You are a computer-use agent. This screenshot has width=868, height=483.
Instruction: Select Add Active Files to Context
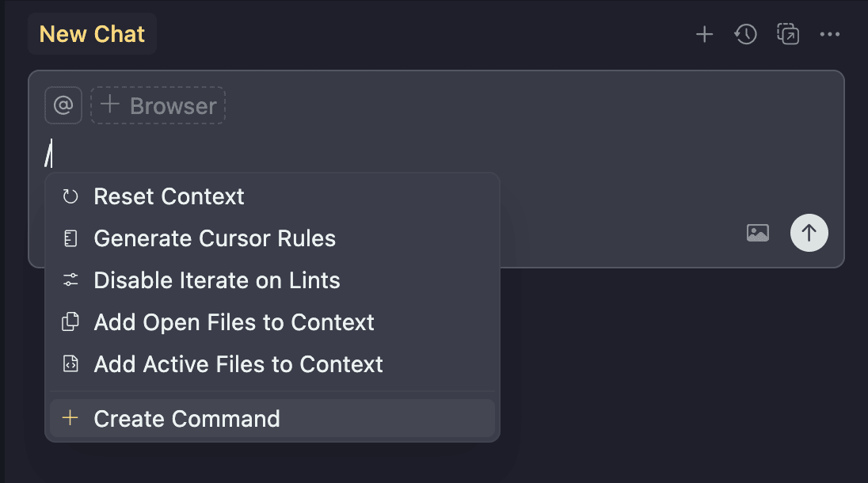click(x=238, y=363)
